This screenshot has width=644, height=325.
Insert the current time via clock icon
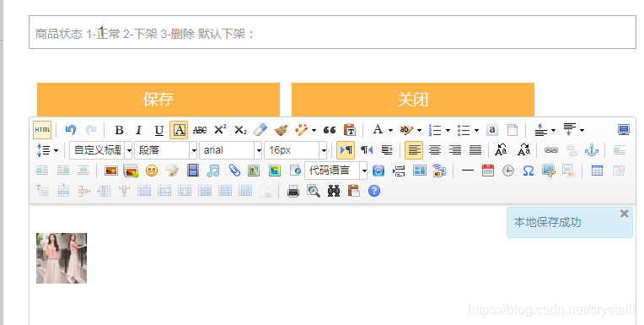tap(508, 171)
